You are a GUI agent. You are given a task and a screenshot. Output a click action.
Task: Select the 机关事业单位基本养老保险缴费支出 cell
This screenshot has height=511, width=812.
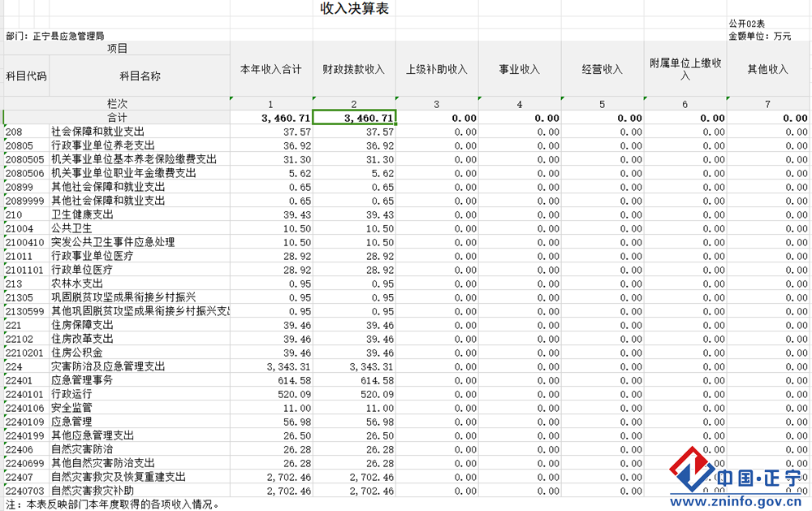[140, 159]
